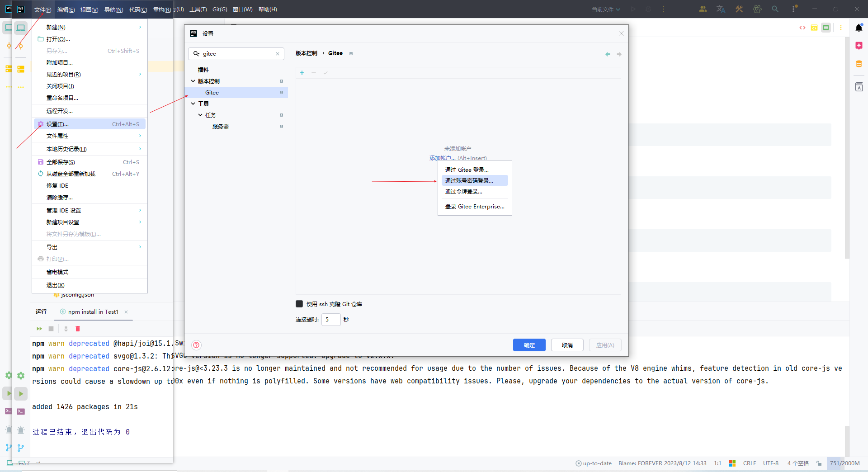Select 通过令牌登录... in the login popup
Viewport: 868px width, 472px height.
(475, 192)
